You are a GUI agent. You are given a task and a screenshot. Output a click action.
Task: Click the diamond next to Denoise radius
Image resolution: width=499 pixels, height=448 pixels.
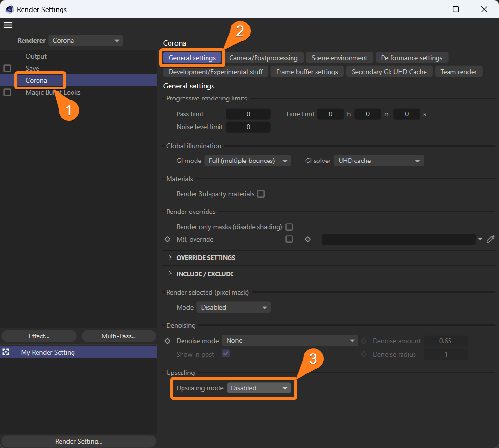364,354
